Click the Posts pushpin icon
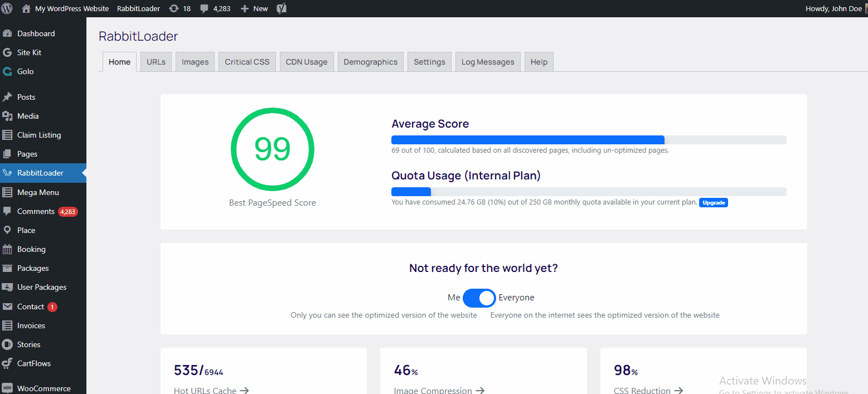868x394 pixels. [7, 97]
